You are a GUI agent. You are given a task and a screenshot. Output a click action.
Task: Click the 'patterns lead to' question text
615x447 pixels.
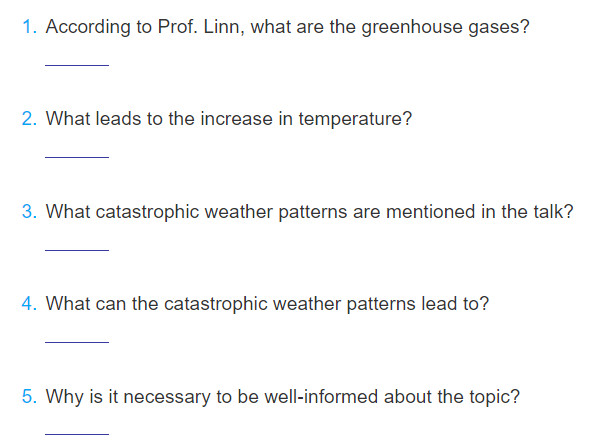click(267, 304)
